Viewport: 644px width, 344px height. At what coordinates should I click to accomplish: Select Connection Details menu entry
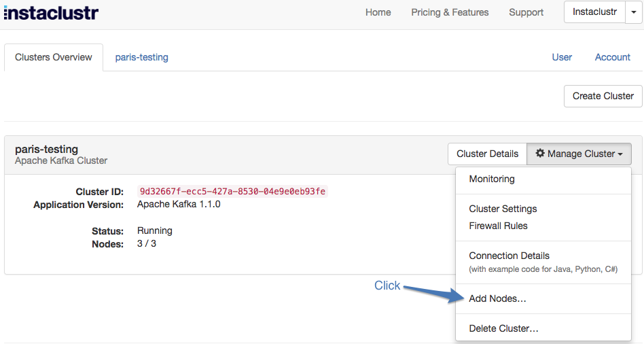point(509,256)
